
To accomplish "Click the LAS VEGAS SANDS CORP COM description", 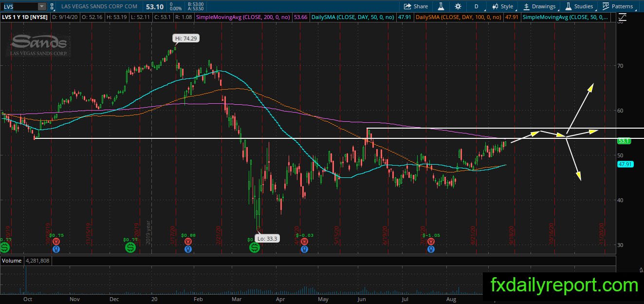I will 99,6.
